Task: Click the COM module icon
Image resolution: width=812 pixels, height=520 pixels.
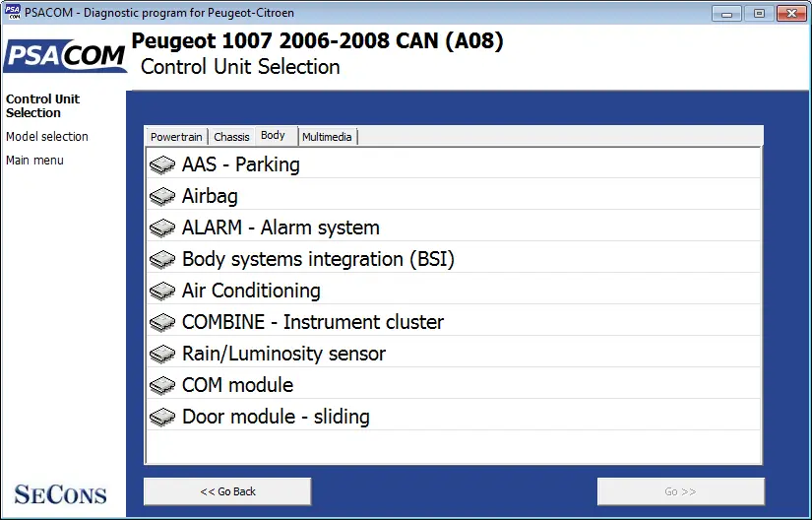Action: tap(162, 386)
